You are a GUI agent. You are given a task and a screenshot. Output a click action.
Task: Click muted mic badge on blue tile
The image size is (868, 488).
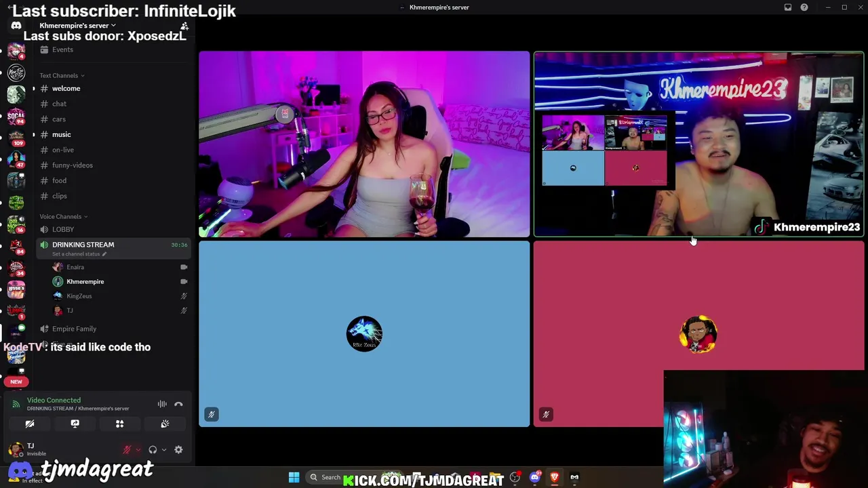211,414
